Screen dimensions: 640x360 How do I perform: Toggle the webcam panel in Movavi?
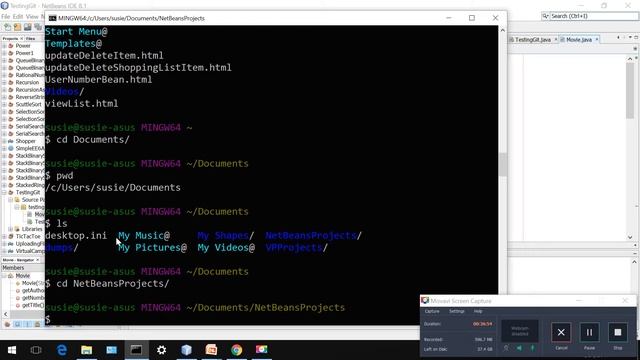click(x=520, y=331)
